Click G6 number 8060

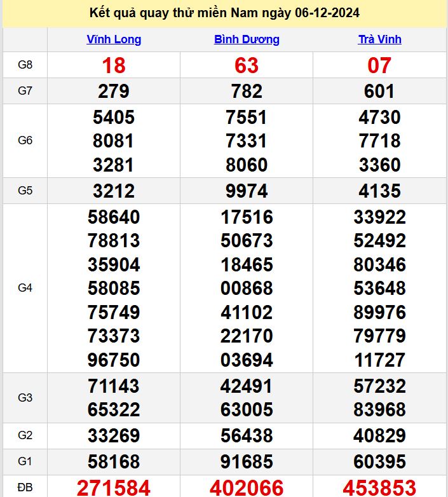coord(247,165)
